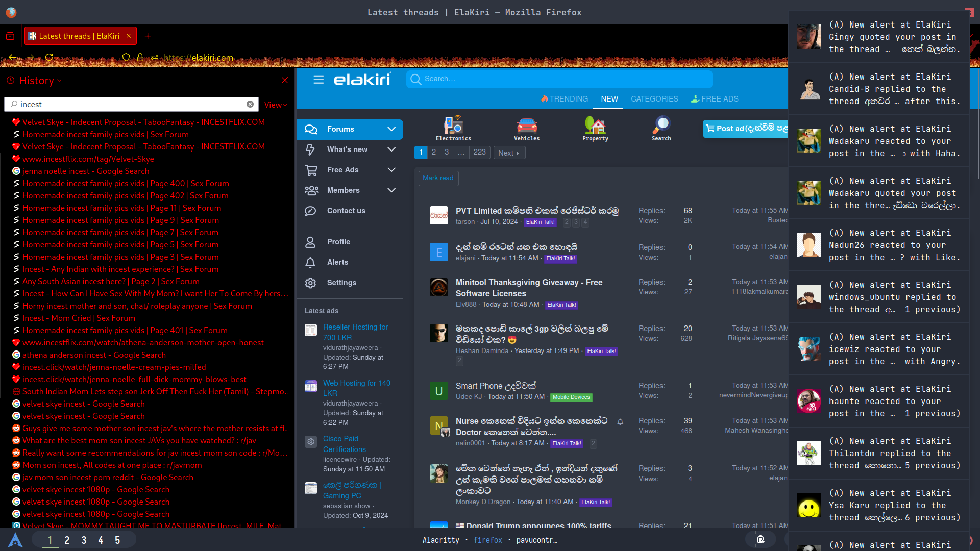Select the Alacritty taskbar window entry
Screen dimensions: 980x551
tap(441, 540)
